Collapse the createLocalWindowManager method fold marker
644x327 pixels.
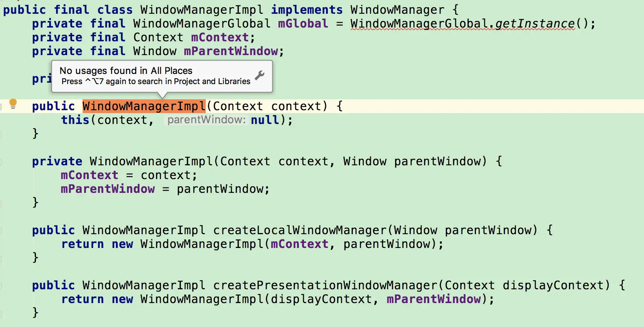[1, 230]
